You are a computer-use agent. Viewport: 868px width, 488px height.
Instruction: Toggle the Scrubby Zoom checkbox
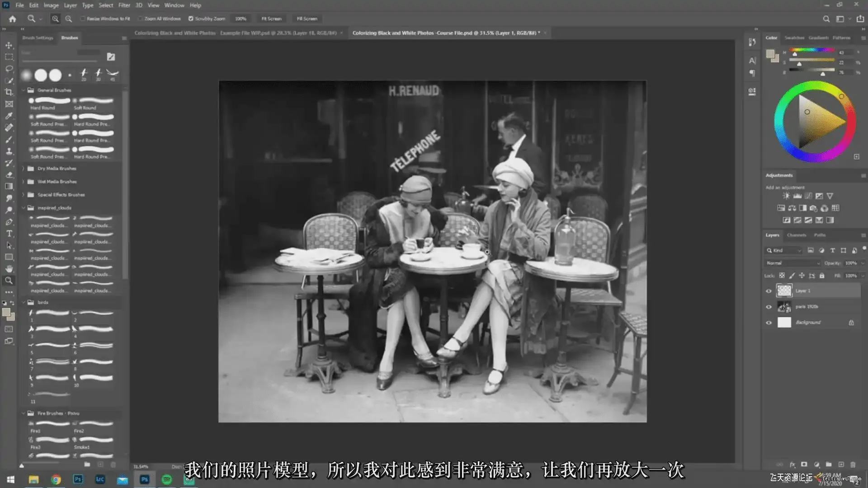point(191,19)
